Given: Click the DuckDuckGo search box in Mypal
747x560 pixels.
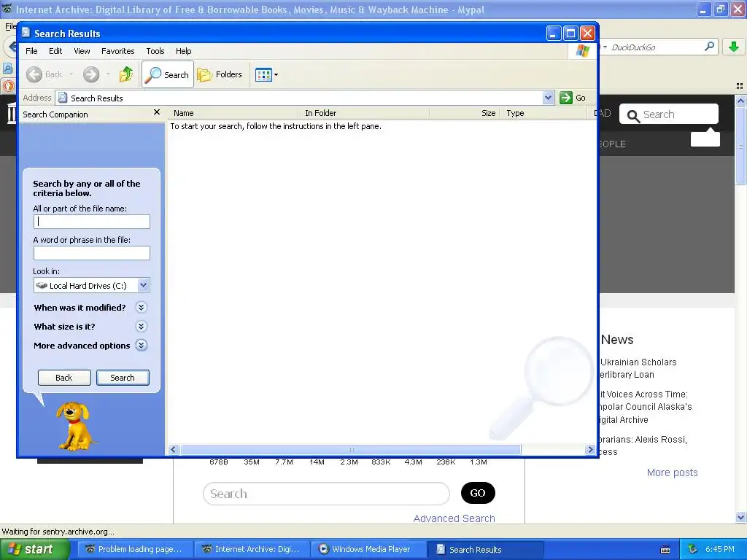Looking at the screenshot, I should (x=655, y=47).
